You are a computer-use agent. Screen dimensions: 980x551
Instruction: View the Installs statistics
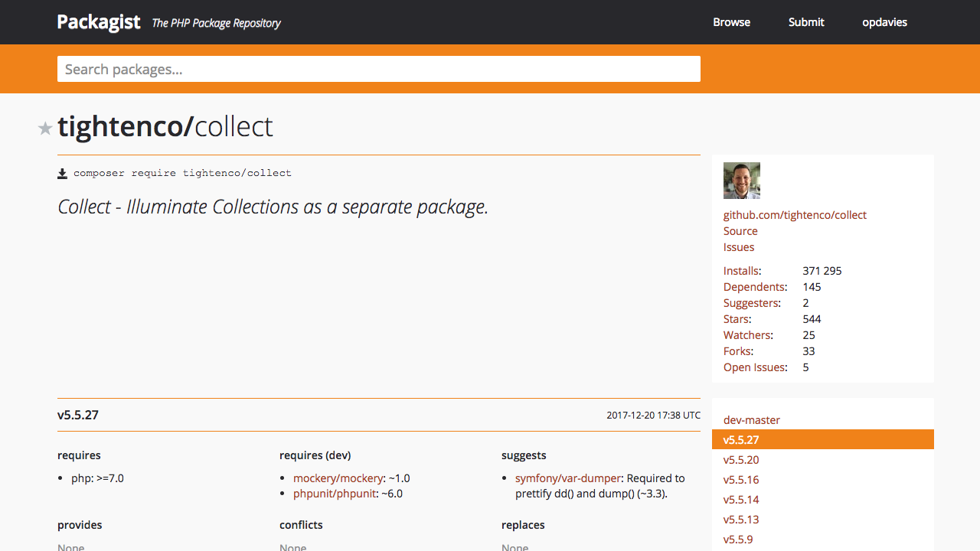click(740, 271)
